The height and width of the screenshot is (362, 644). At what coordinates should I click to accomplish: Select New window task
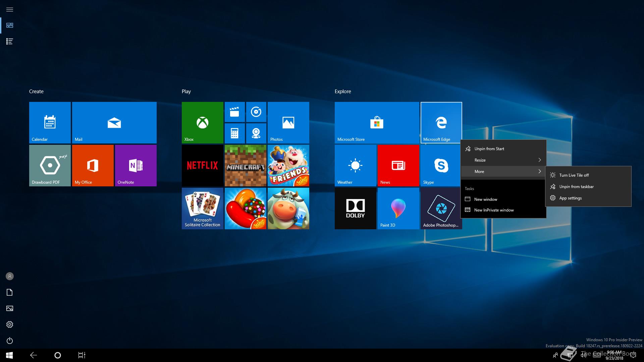point(503,199)
